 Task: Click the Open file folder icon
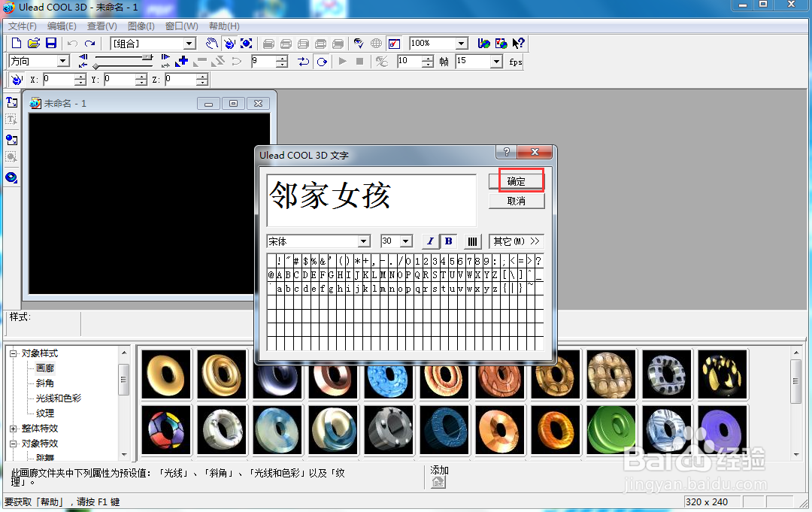pyautogui.click(x=34, y=44)
